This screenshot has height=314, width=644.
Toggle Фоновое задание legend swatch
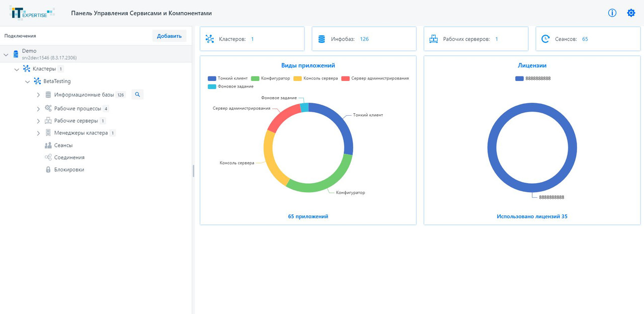(x=212, y=87)
